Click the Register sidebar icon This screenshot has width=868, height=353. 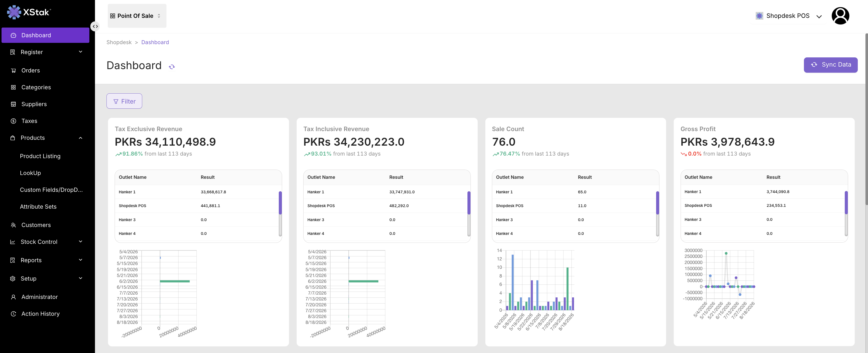pos(13,52)
